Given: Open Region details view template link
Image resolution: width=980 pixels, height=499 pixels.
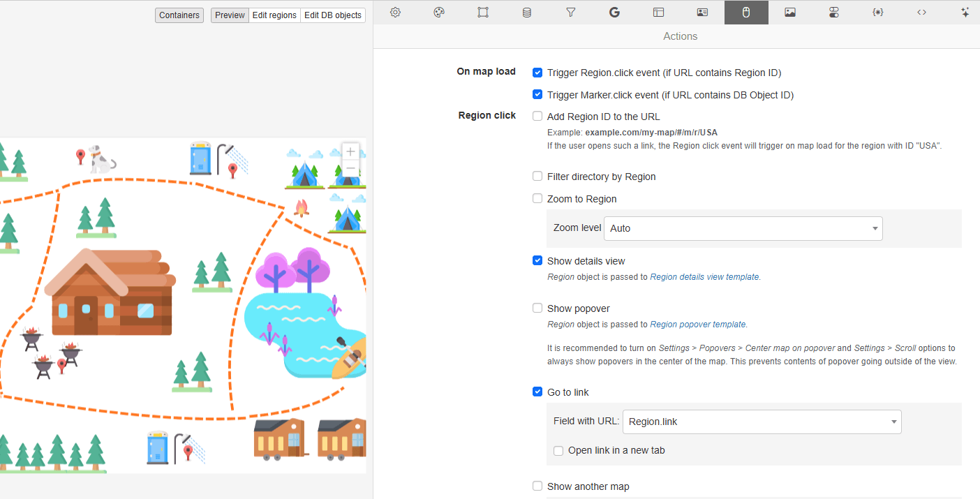Looking at the screenshot, I should point(704,277).
